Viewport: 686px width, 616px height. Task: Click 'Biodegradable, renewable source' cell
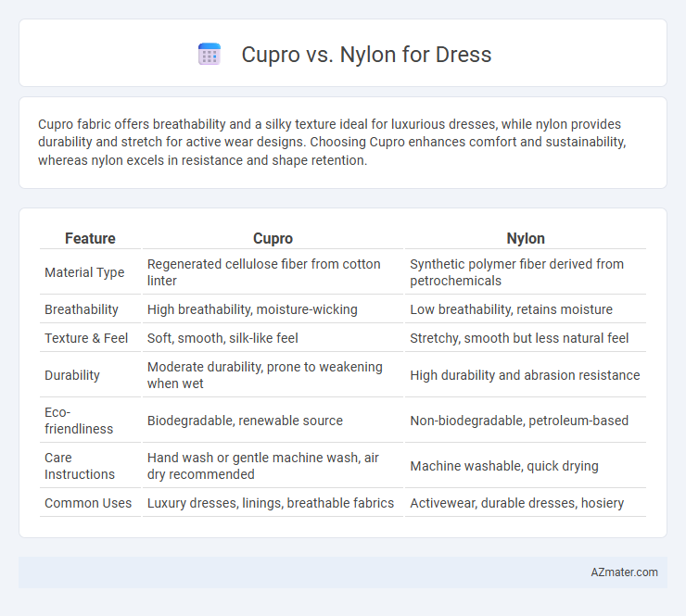(x=273, y=421)
